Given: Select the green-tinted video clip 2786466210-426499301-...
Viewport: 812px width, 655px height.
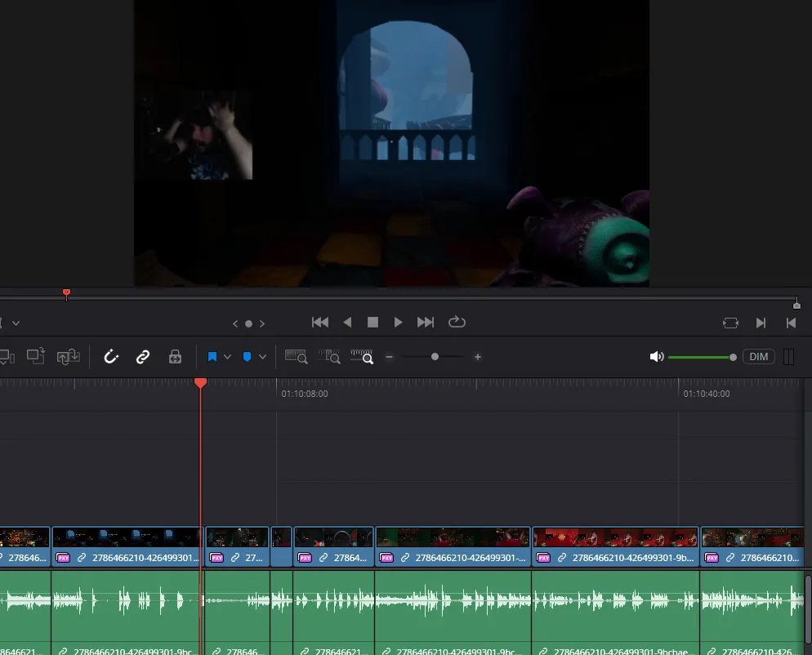Looking at the screenshot, I should click(x=453, y=546).
